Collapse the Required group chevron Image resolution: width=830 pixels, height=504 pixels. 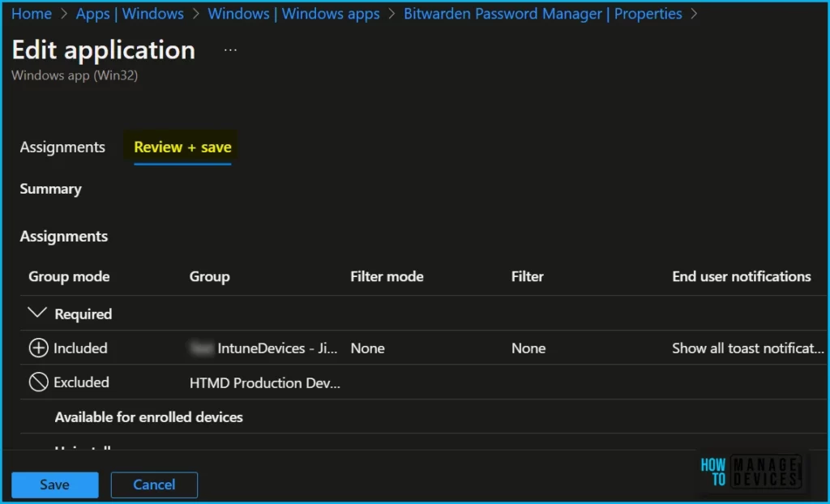click(x=37, y=313)
